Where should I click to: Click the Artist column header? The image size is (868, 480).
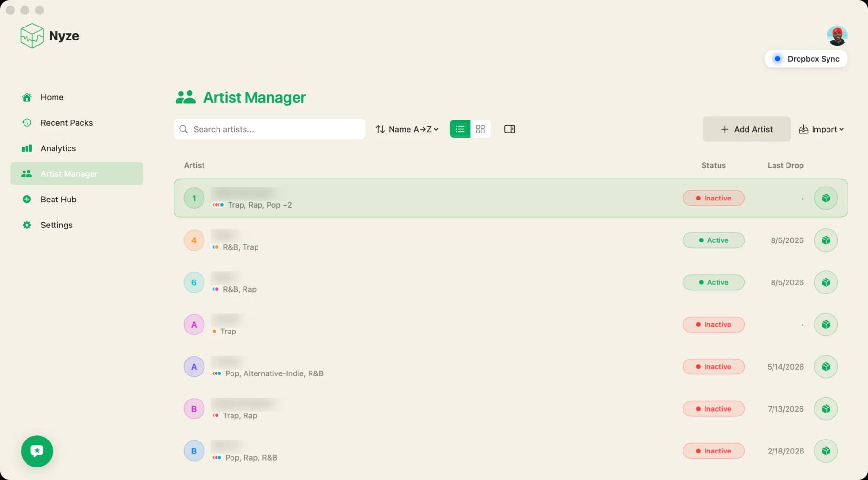194,165
